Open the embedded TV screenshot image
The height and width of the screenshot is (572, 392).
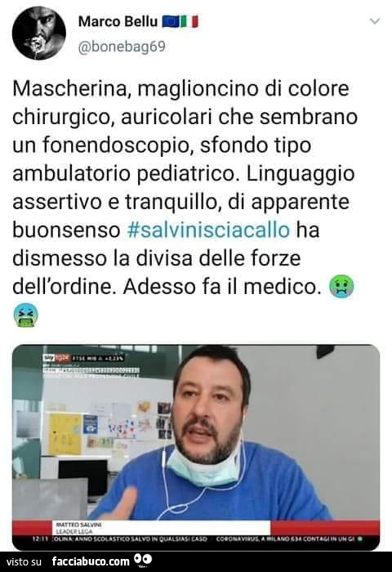196,447
